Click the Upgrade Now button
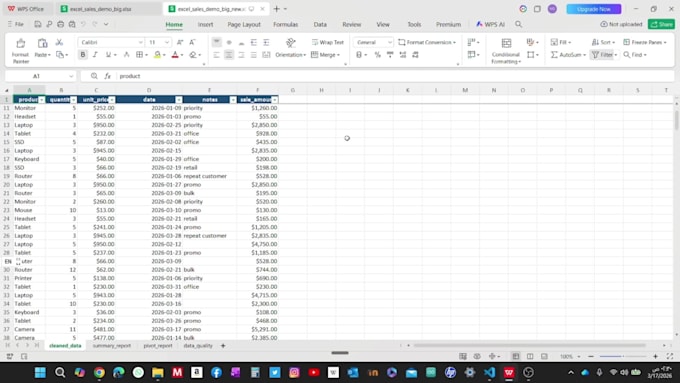Viewport: 680px width, 383px height. click(594, 9)
